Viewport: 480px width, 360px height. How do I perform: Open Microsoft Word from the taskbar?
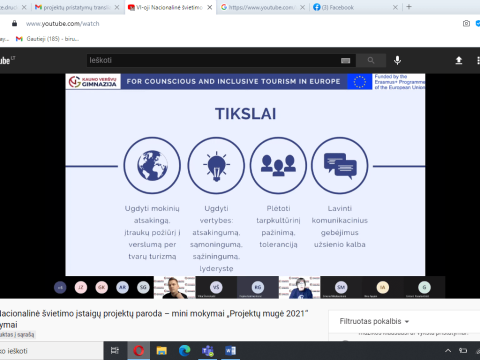pos(230,351)
